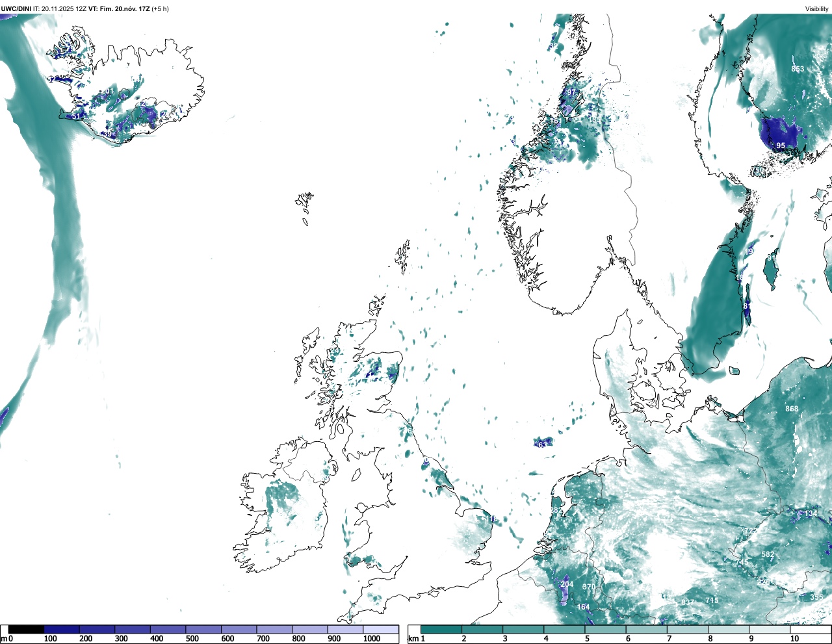Click the '868' value over Poland
Viewport: 832px width, 644px height.
pos(792,409)
